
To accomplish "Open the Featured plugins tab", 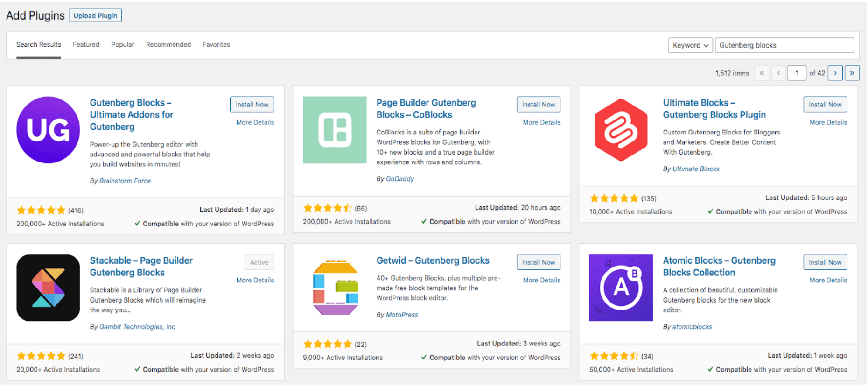I will click(x=86, y=45).
